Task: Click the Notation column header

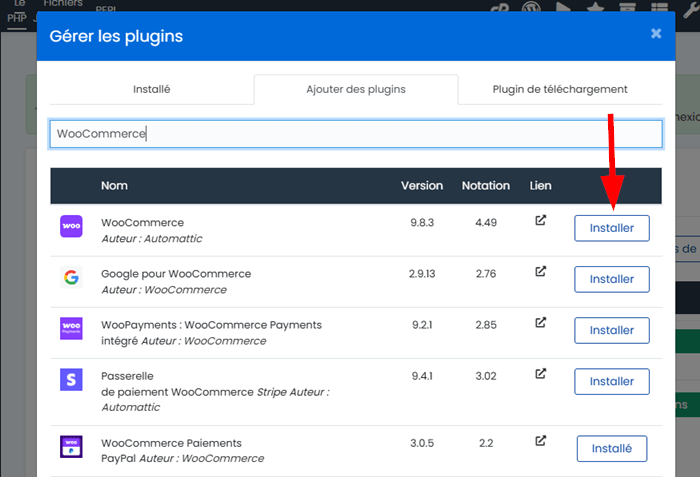Action: pos(486,186)
